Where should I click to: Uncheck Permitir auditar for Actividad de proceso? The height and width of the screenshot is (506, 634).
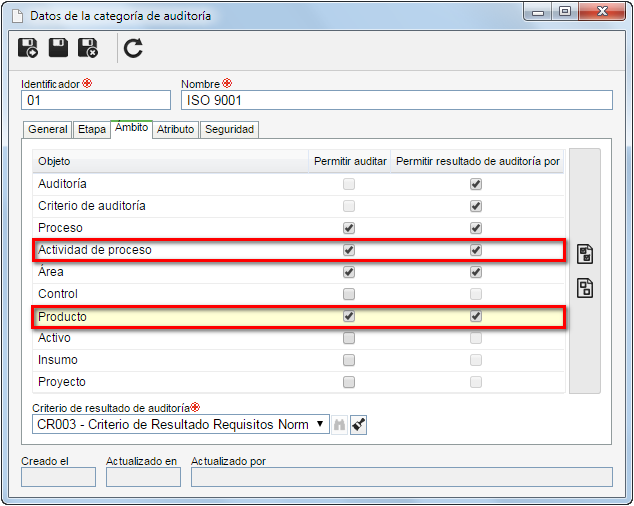coord(349,250)
